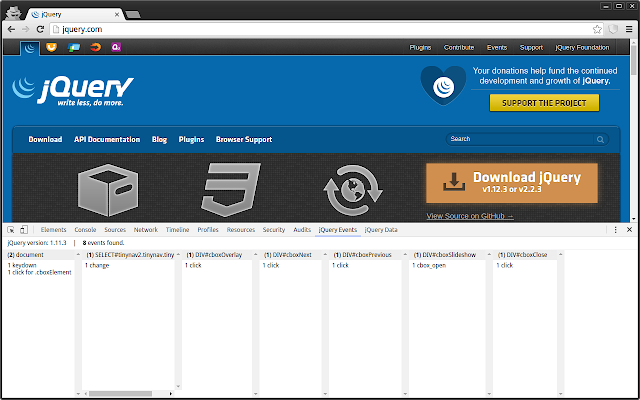
Task: Click the Download jQuery orange button
Action: pos(512,183)
